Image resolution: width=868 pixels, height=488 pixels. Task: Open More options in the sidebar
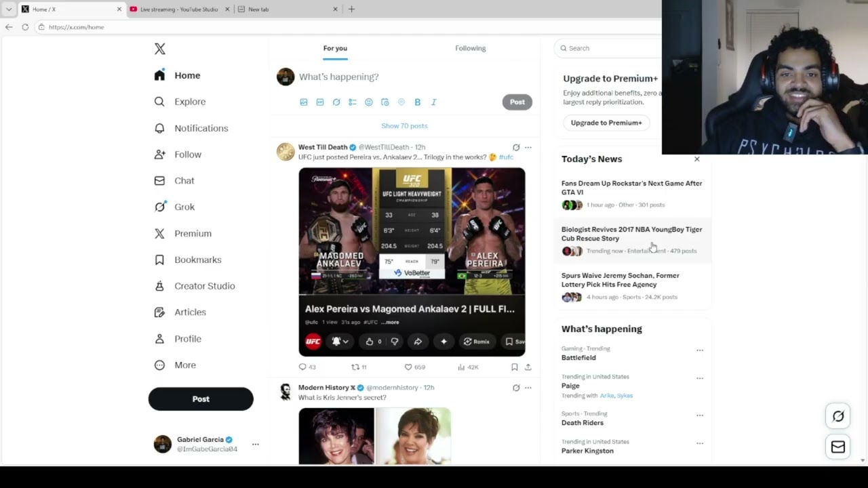pos(175,365)
